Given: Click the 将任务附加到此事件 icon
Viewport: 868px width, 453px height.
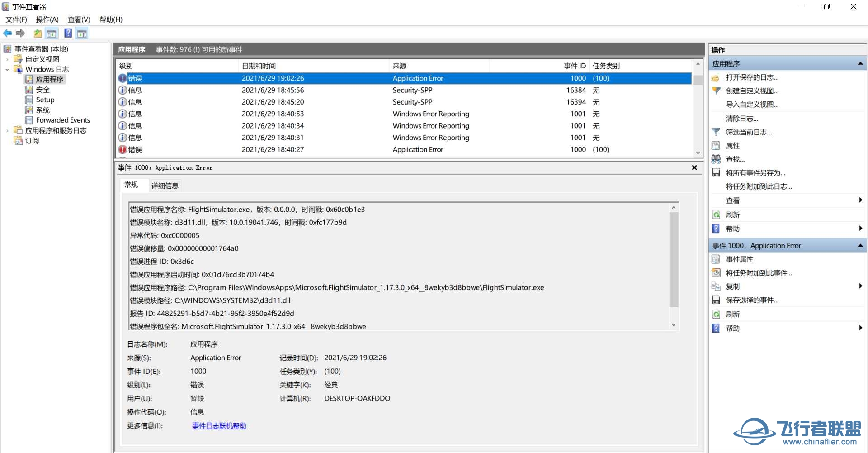Looking at the screenshot, I should tap(716, 273).
